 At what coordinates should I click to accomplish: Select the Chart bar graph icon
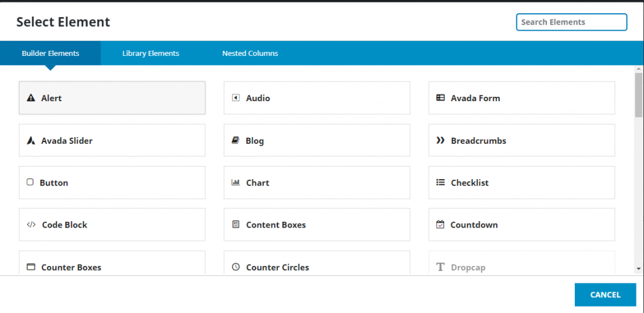236,182
